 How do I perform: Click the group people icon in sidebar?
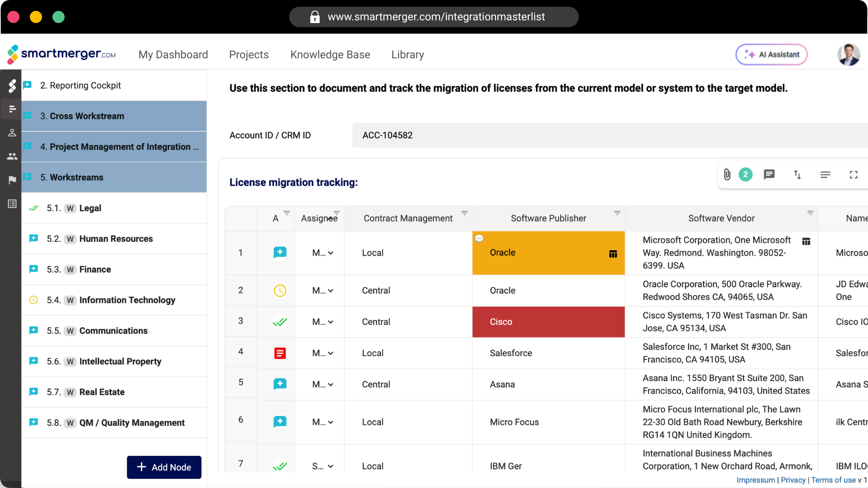point(12,156)
